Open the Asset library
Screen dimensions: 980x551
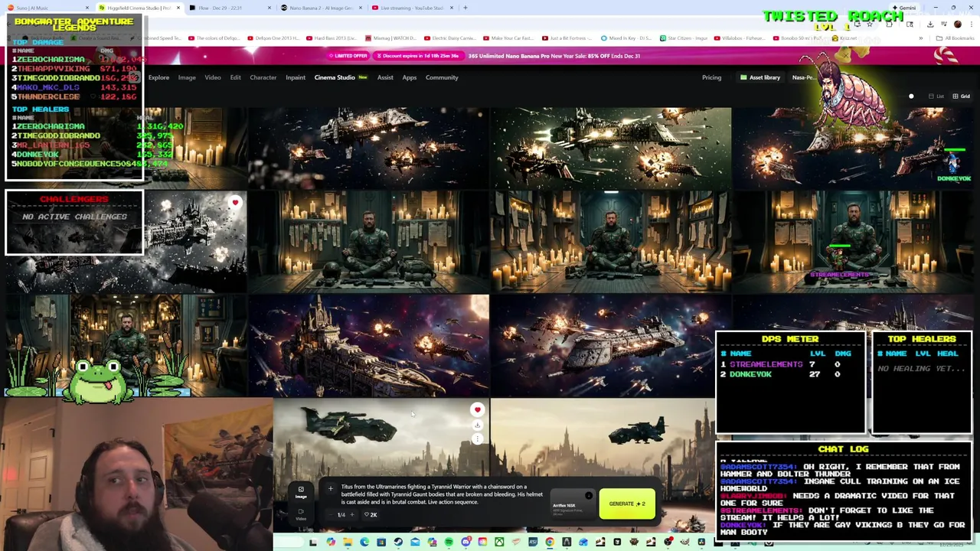(x=760, y=77)
